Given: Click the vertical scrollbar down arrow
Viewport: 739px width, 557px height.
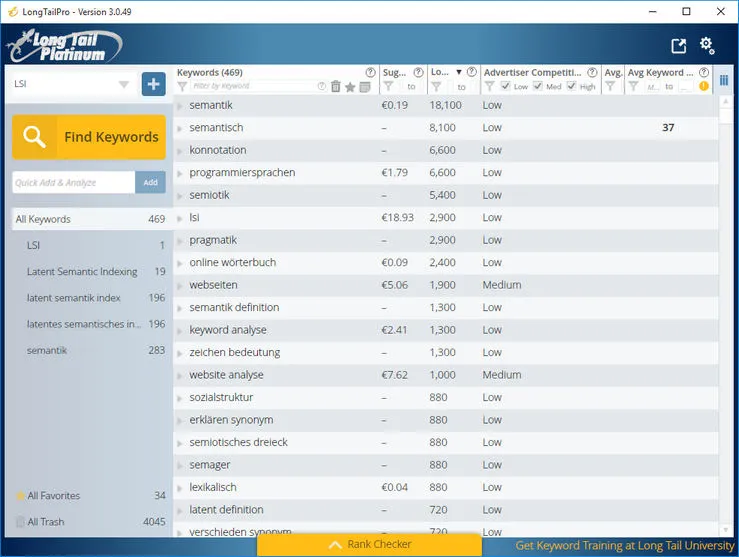Looking at the screenshot, I should [x=726, y=530].
